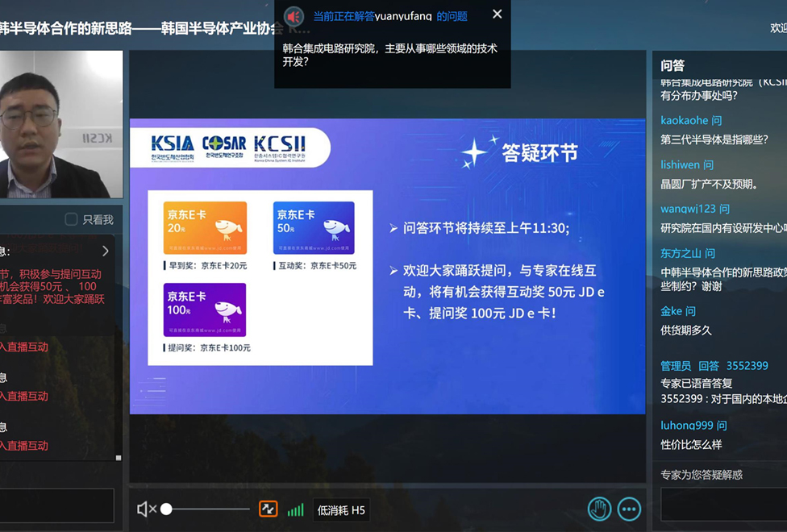The height and width of the screenshot is (532, 787).
Task: Unmute the volume speaker icon
Action: point(147,509)
